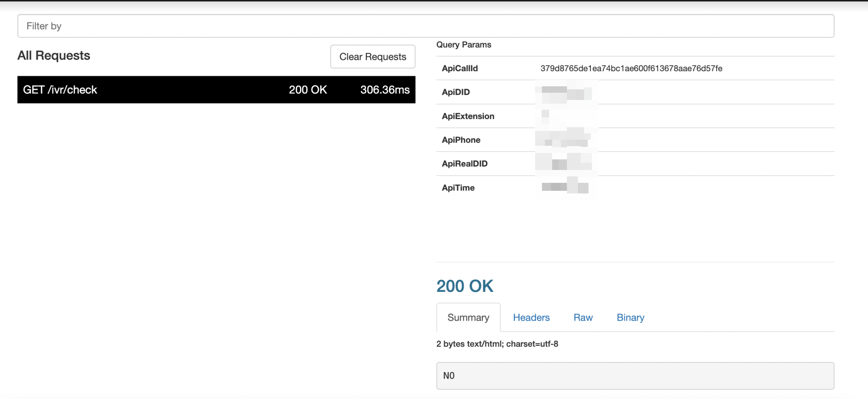Show the Binary response tab
This screenshot has height=399, width=868.
(x=630, y=317)
